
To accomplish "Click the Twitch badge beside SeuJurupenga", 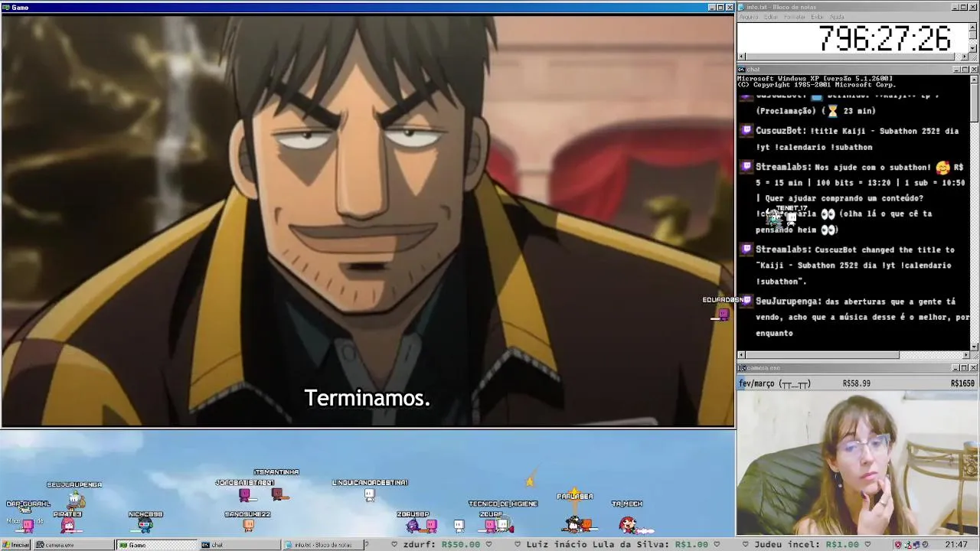I will tap(746, 302).
